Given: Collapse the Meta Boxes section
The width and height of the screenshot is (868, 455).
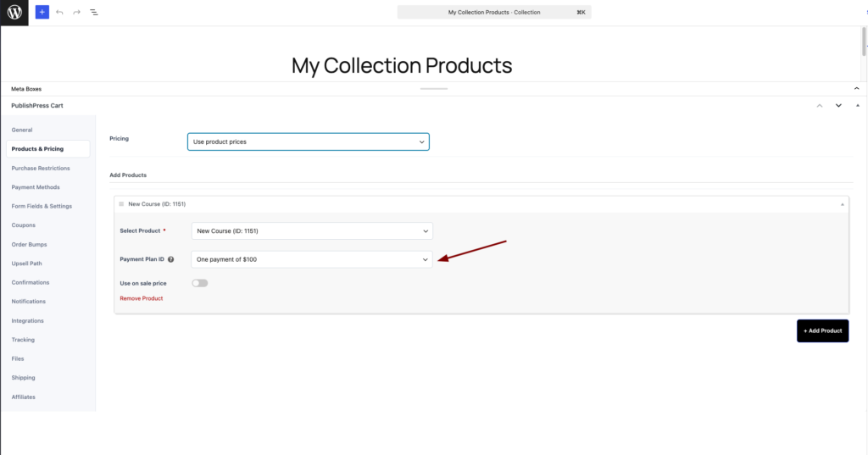Looking at the screenshot, I should (856, 89).
